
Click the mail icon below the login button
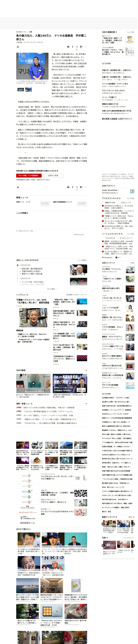pyautogui.click(x=68, y=187)
